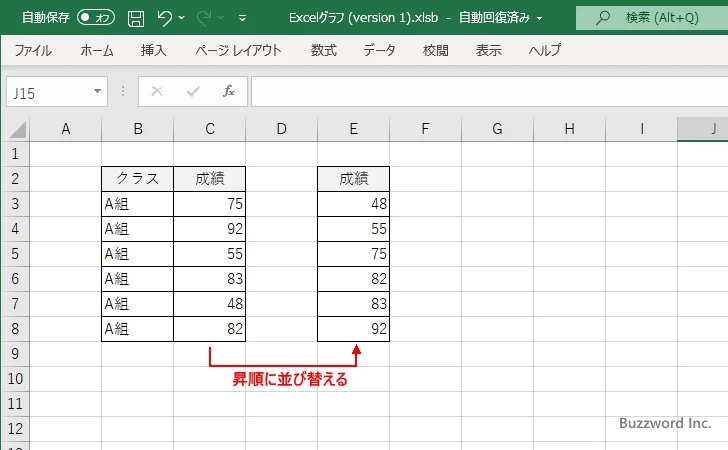Image resolution: width=728 pixels, height=450 pixels.
Task: Click cell C8 with value 82
Action: pyautogui.click(x=209, y=329)
